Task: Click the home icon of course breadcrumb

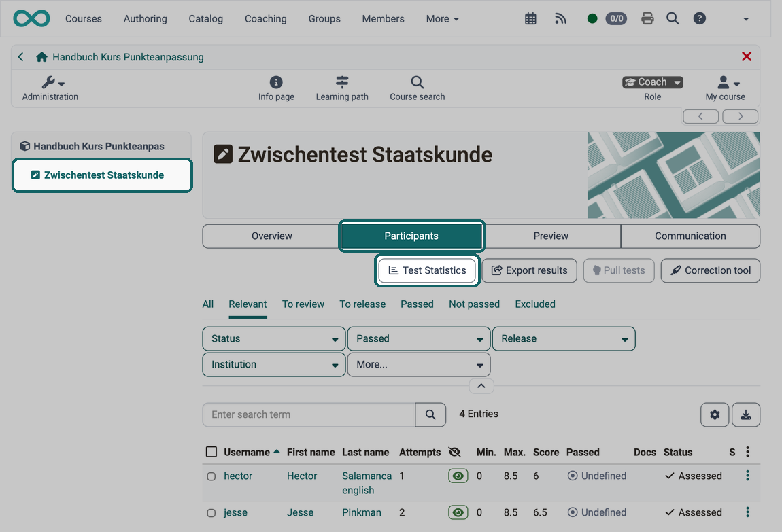Action: (42, 57)
